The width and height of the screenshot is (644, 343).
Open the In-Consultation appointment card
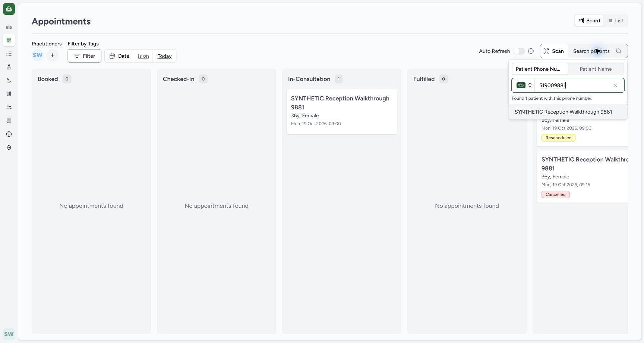pos(342,111)
